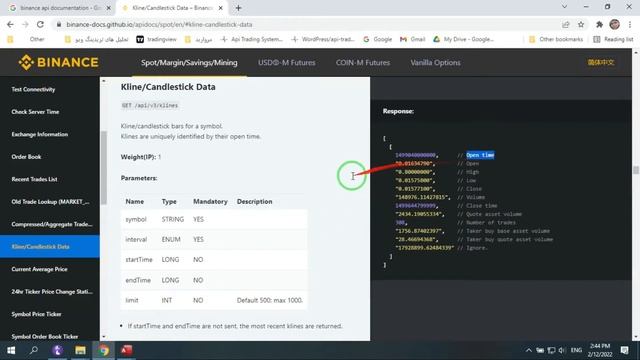This screenshot has height=360, width=640.
Task: Open the tradingview bookmark
Action: pyautogui.click(x=156, y=39)
